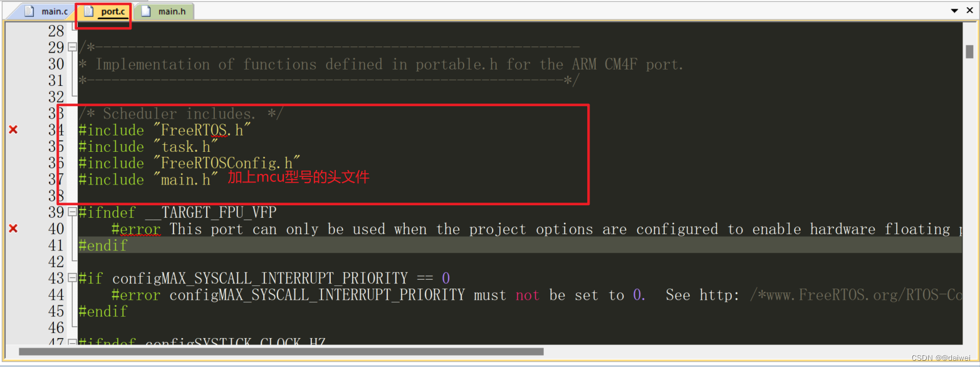Click the red error marker at line 40

(13, 229)
